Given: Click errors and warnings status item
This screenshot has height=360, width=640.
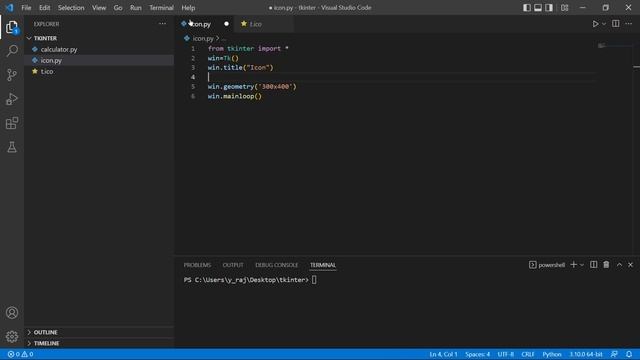Looking at the screenshot, I should click(x=20, y=354).
